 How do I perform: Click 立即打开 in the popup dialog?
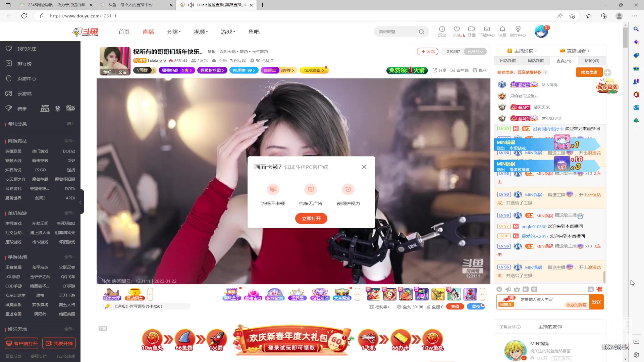311,218
